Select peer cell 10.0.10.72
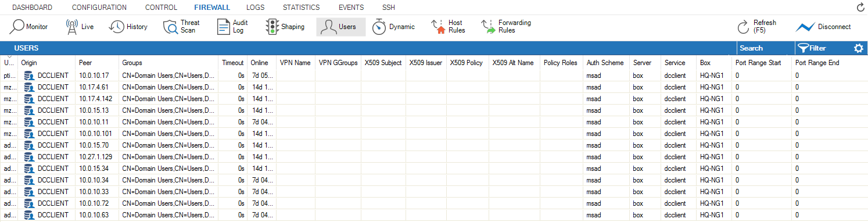This screenshot has width=868, height=222. (x=97, y=203)
